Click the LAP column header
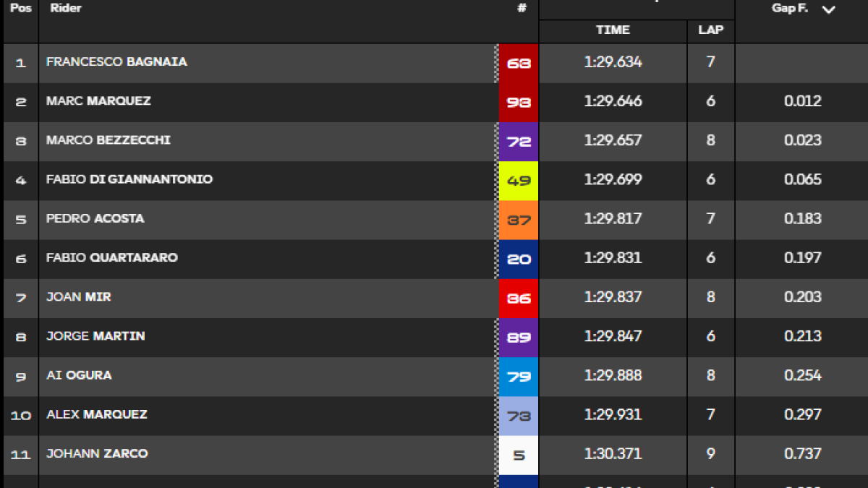868x488 pixels. [710, 30]
